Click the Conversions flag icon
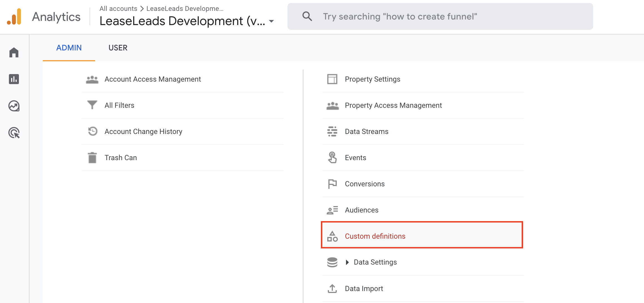 pos(332,184)
